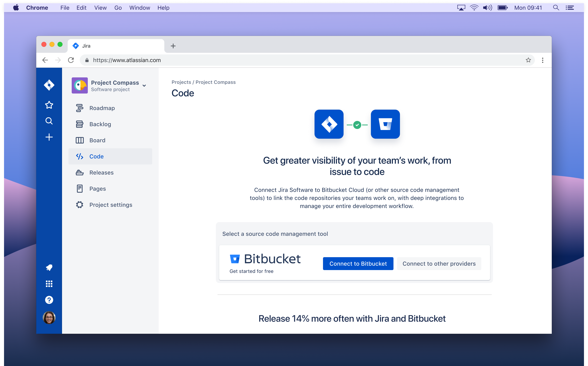
Task: Click the Project Compass breadcrumb link
Action: 215,82
